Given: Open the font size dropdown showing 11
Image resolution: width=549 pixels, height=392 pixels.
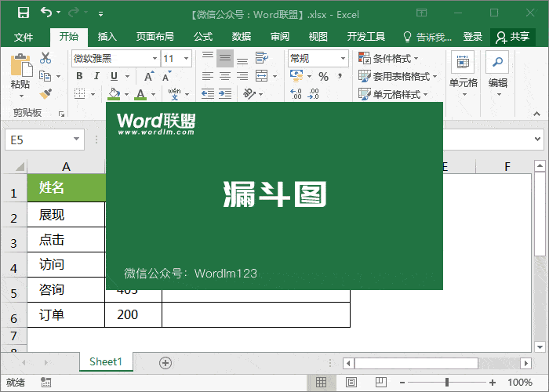Looking at the screenshot, I should click(187, 59).
